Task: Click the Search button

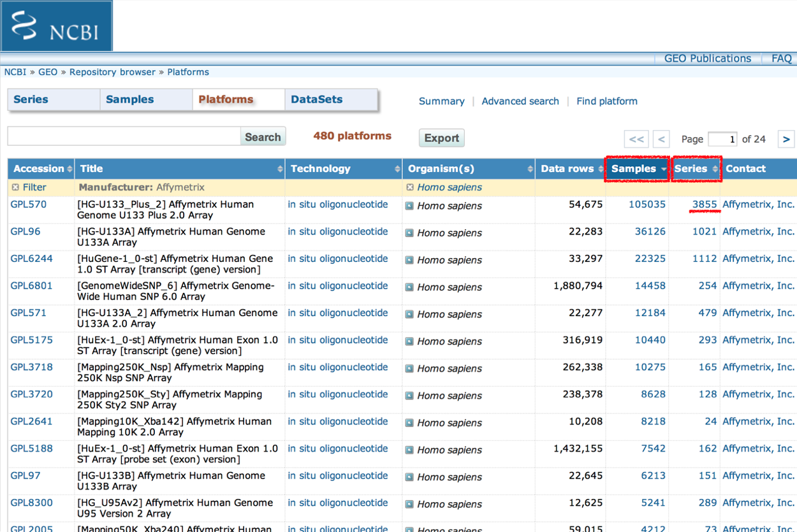Action: (x=263, y=137)
